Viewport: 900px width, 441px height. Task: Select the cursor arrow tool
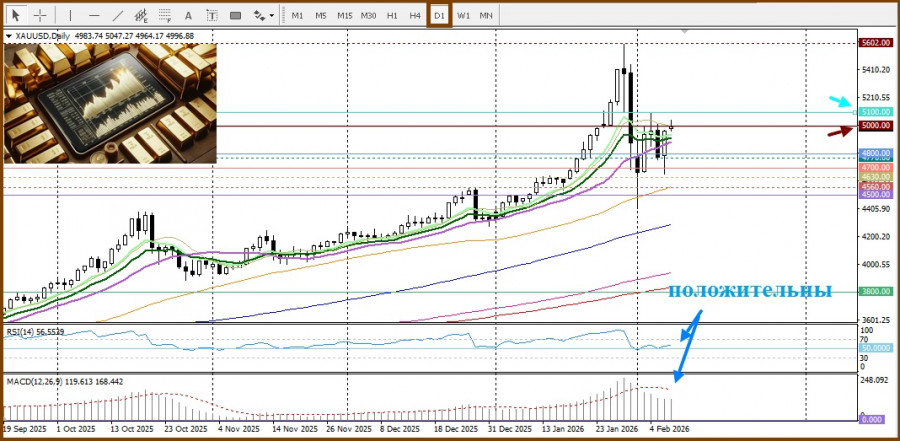coord(15,15)
